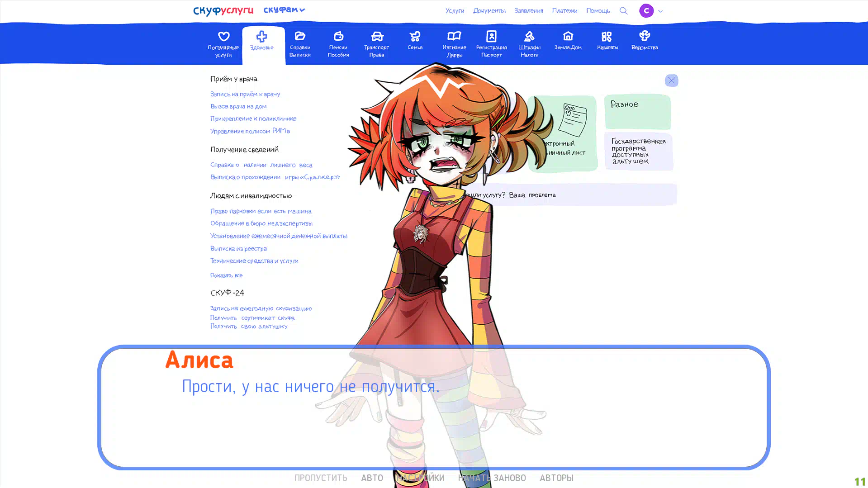Viewport: 868px width, 488px height.
Task: Open the user profile avatar dropdown
Action: point(651,11)
